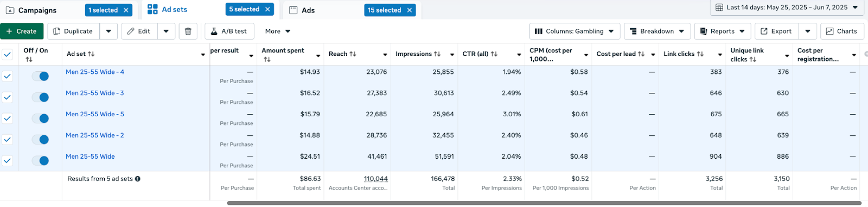Sort by Amount spent arrows icon
Screen dimensions: 868x207
tap(267, 59)
